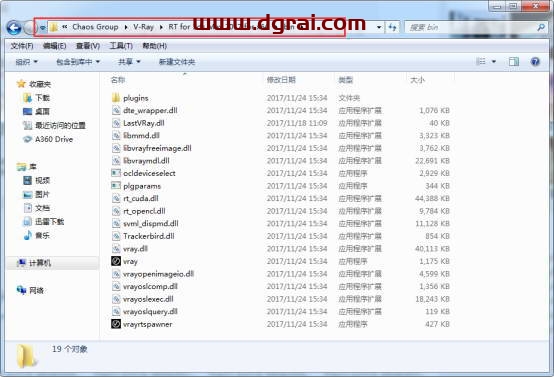This screenshot has width=554, height=377.
Task: Open the recent pages dropdown arrow
Action: (42, 28)
